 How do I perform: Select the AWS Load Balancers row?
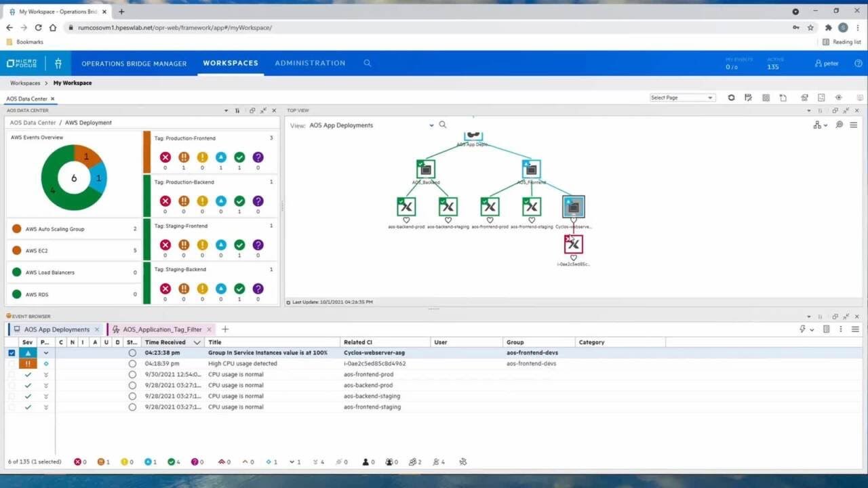coord(74,272)
